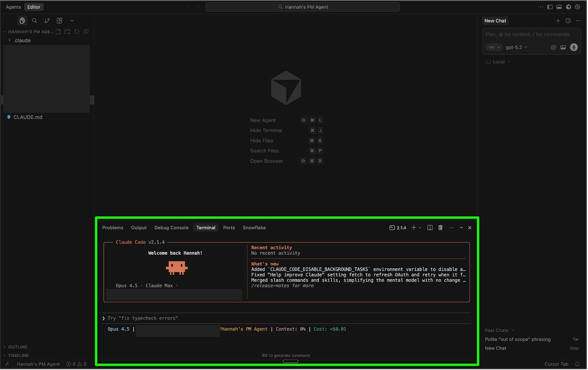Open the title bar more options ellipsis
This screenshot has height=370, width=588.
pyautogui.click(x=540, y=7)
